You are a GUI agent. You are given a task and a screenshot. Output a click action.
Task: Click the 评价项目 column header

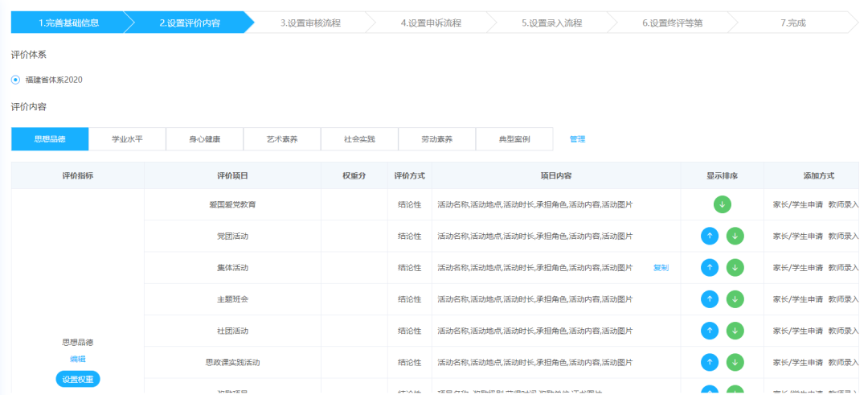click(232, 175)
